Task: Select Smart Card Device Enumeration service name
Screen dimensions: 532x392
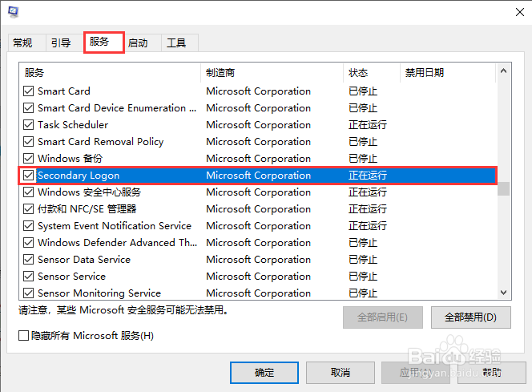Action: (117, 108)
